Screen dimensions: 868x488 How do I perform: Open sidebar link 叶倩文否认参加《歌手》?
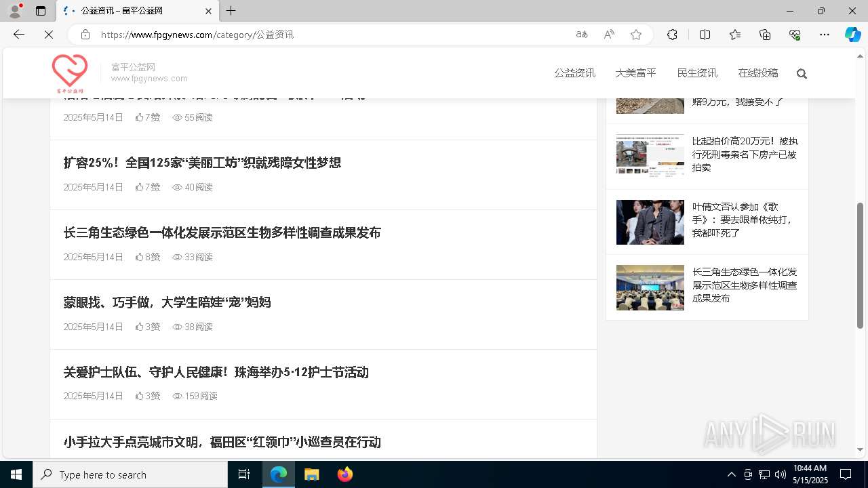click(x=743, y=220)
